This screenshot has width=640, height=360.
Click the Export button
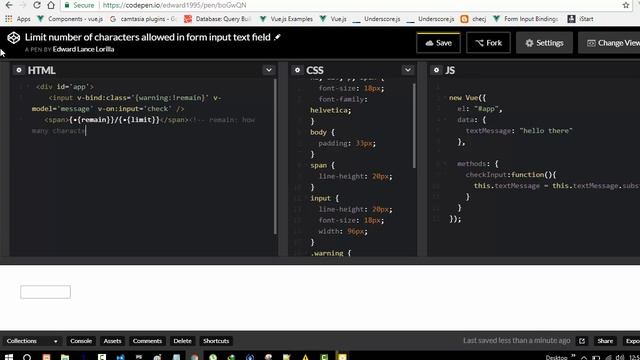point(631,341)
